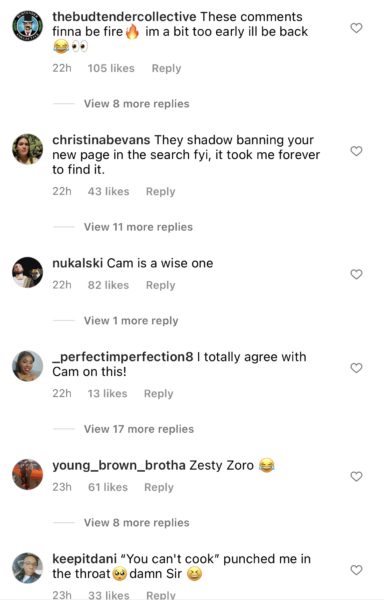Viewport: 384px width, 600px height.
Task: Open the 105 likes list
Action: pyautogui.click(x=111, y=68)
